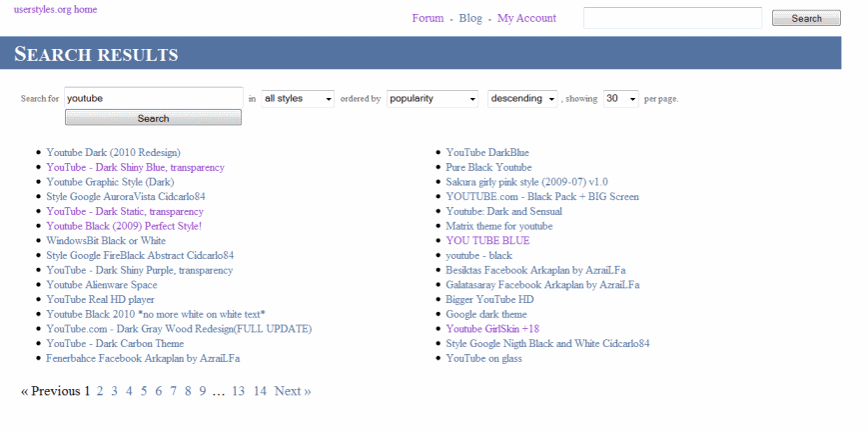Open 'YouTube - Dark Shiny Blue, transparency'
The image size is (868, 431).
point(136,167)
